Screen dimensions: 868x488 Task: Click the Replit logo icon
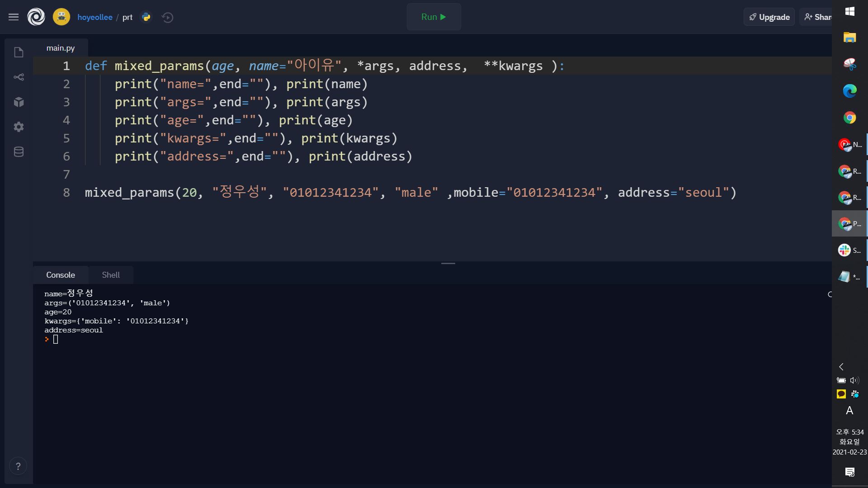36,17
